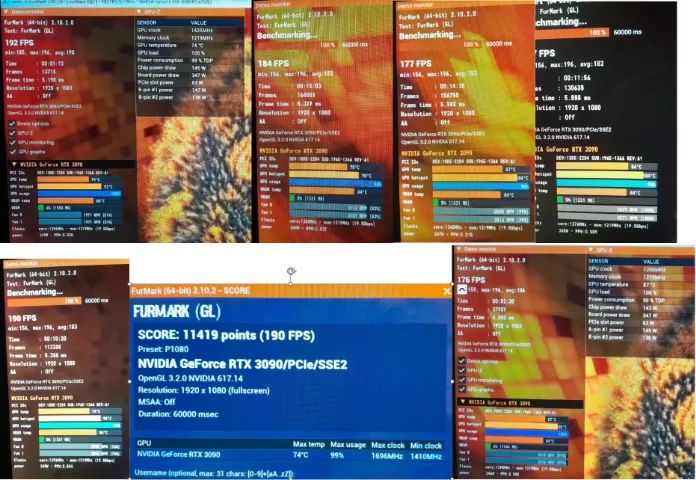Toggle GPU graphs checkbox in the 192 FPS panel
696x480 pixels.
coord(12,152)
